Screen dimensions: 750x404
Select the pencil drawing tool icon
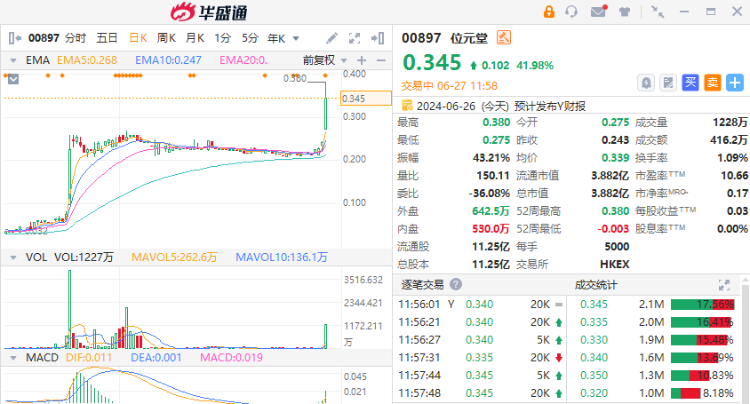[x=331, y=38]
